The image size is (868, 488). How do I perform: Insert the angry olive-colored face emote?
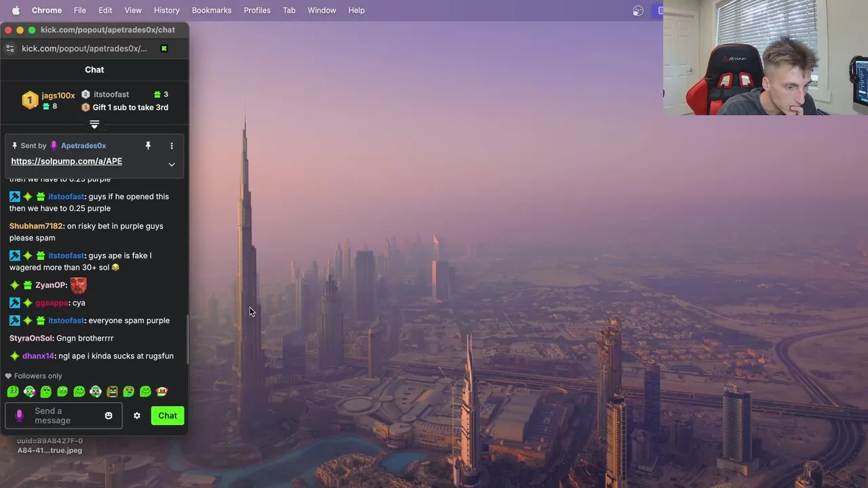[x=112, y=391]
